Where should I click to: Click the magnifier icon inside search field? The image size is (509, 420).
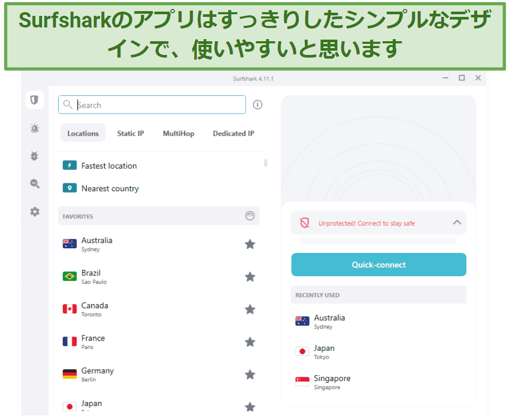pyautogui.click(x=68, y=104)
